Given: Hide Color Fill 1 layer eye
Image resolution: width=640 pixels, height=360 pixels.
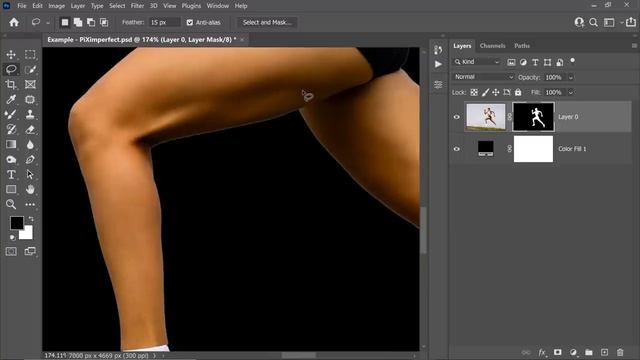Looking at the screenshot, I should pyautogui.click(x=456, y=149).
